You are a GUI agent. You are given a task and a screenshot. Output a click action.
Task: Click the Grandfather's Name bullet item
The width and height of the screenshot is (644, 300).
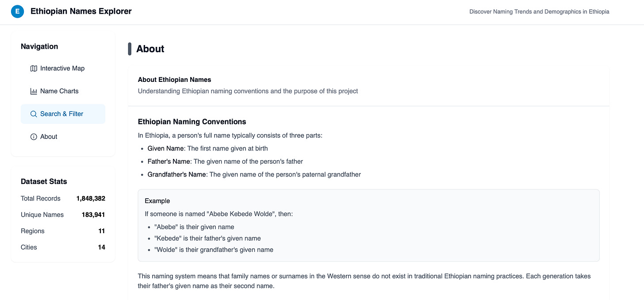254,174
